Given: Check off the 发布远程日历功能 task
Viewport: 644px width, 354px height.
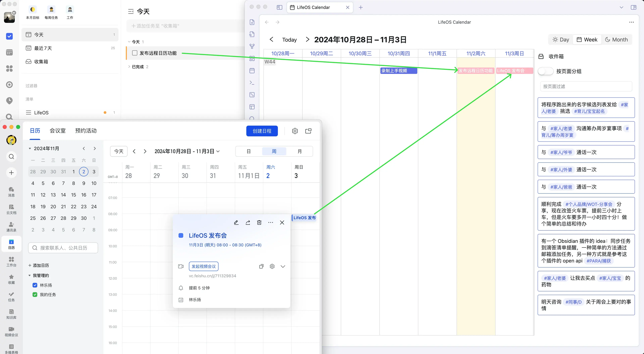Looking at the screenshot, I should click(x=135, y=53).
